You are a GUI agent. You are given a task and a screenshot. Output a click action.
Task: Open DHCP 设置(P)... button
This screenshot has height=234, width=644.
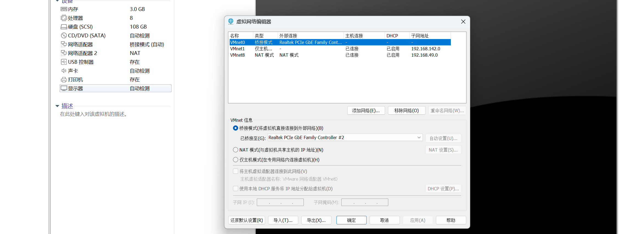coord(443,189)
